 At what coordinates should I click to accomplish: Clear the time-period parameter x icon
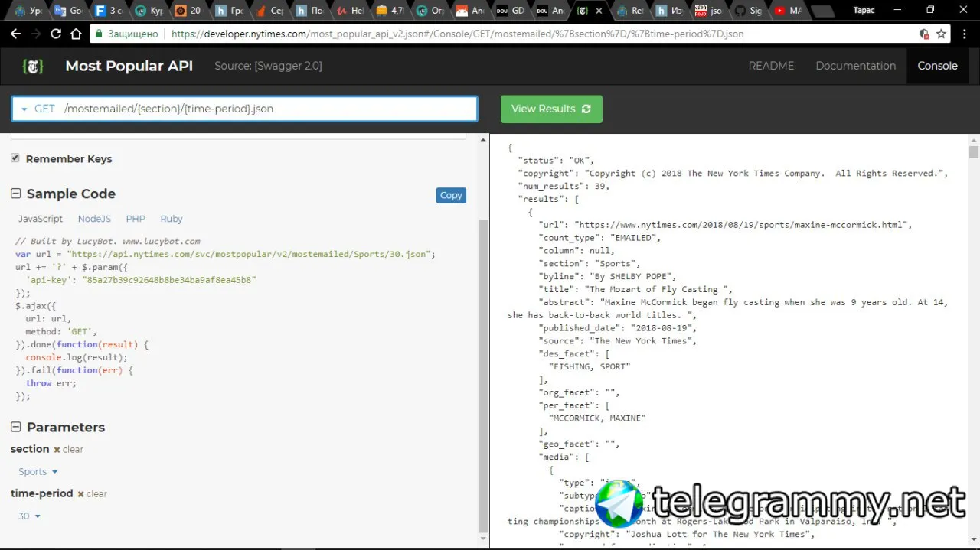tap(80, 494)
